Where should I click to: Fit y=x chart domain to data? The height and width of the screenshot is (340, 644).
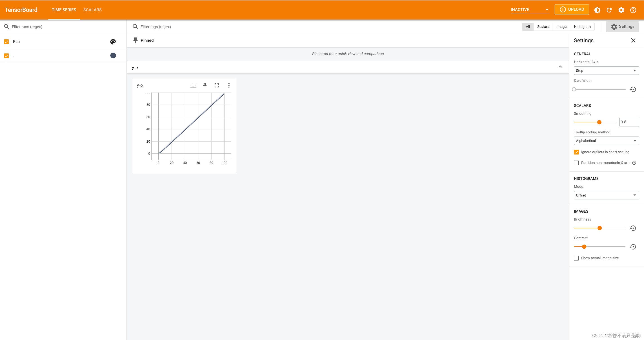(193, 85)
